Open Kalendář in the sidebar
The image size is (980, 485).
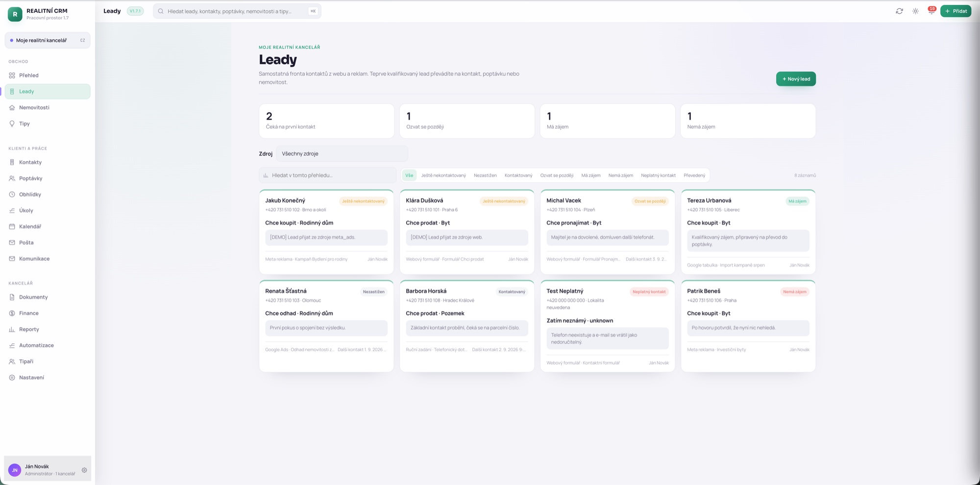[x=48, y=227]
